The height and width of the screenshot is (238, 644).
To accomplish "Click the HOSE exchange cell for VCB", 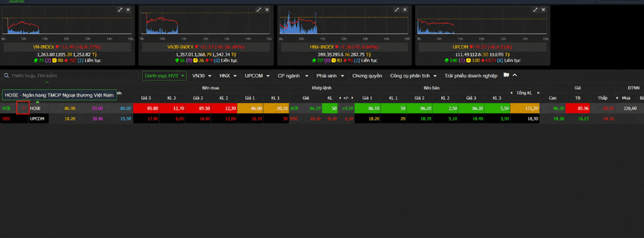I will click(38, 108).
